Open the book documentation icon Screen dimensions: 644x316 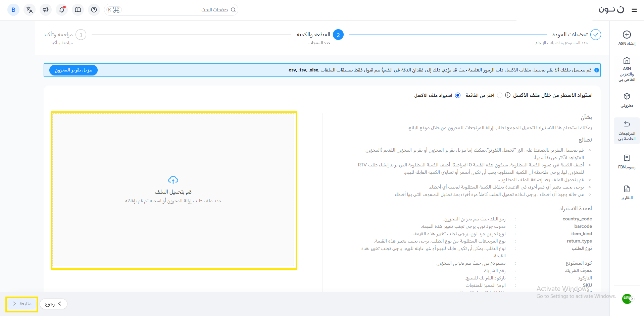tap(78, 10)
